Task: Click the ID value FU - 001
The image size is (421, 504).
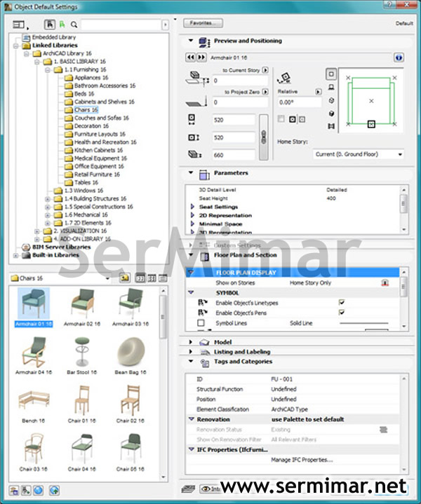Action: tap(281, 379)
